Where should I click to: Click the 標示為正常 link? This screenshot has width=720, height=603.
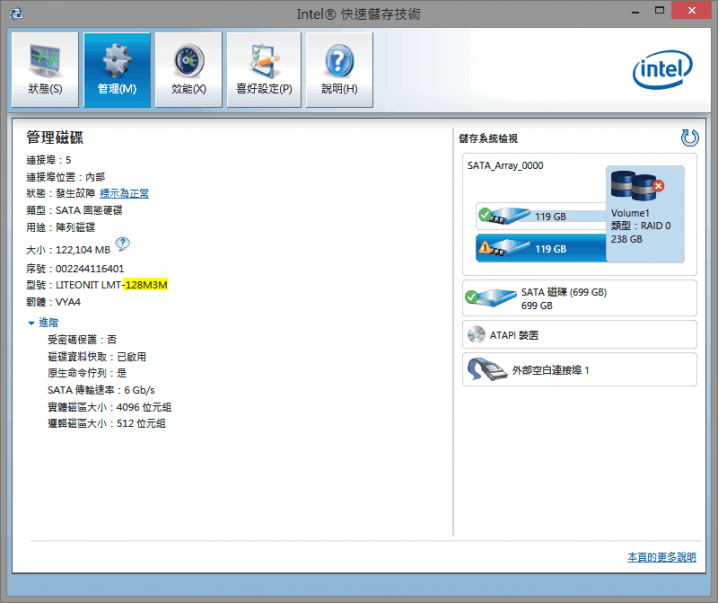click(x=124, y=194)
